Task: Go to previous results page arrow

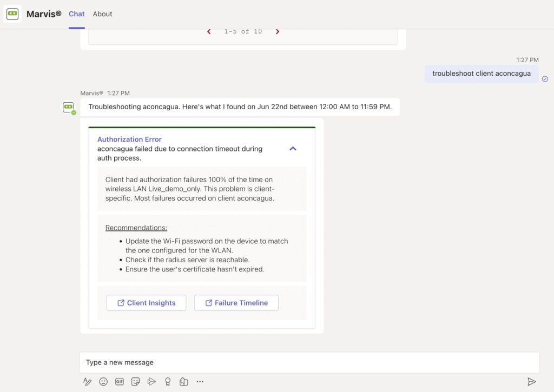Action: pyautogui.click(x=209, y=32)
